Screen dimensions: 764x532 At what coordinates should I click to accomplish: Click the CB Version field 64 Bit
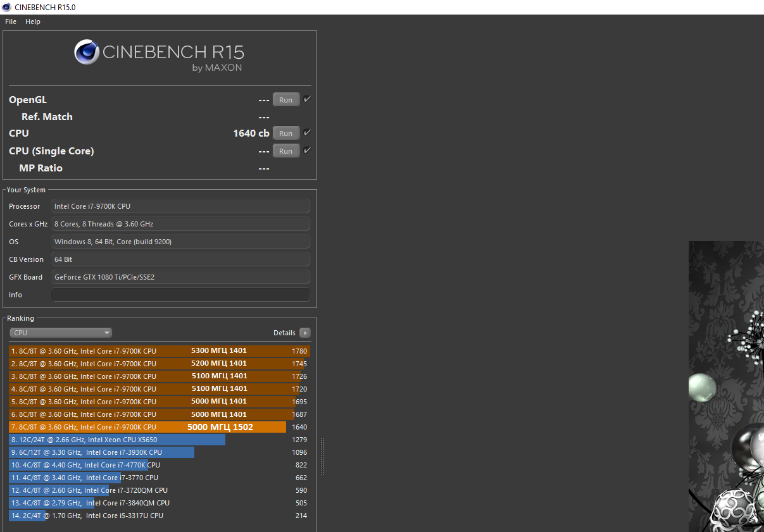[x=181, y=259]
